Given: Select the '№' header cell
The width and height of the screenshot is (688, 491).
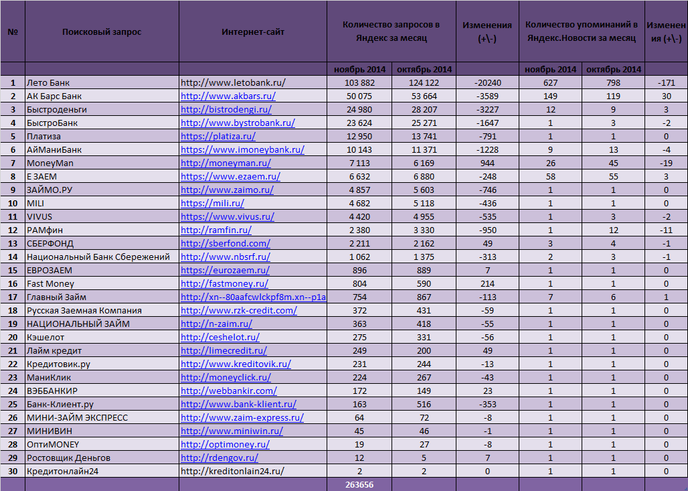Looking at the screenshot, I should (x=13, y=32).
